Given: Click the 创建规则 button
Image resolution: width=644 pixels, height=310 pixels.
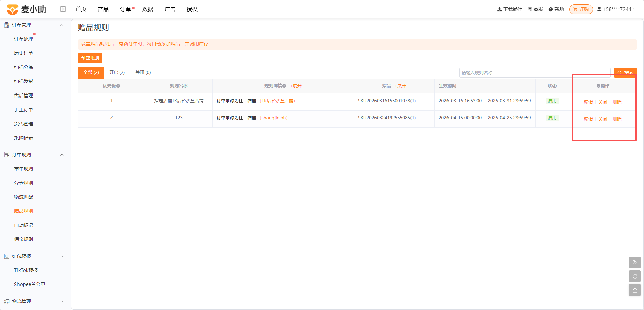Looking at the screenshot, I should click(x=90, y=58).
